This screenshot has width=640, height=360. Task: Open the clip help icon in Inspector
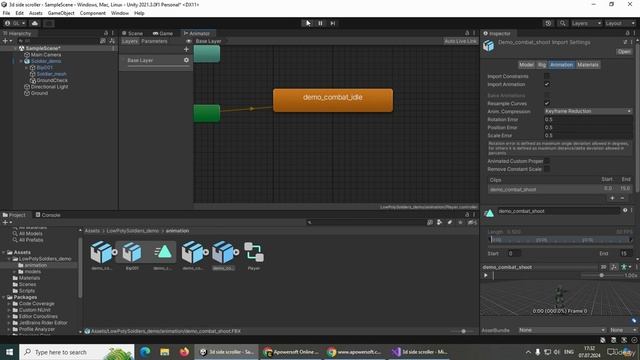pyautogui.click(x=625, y=211)
